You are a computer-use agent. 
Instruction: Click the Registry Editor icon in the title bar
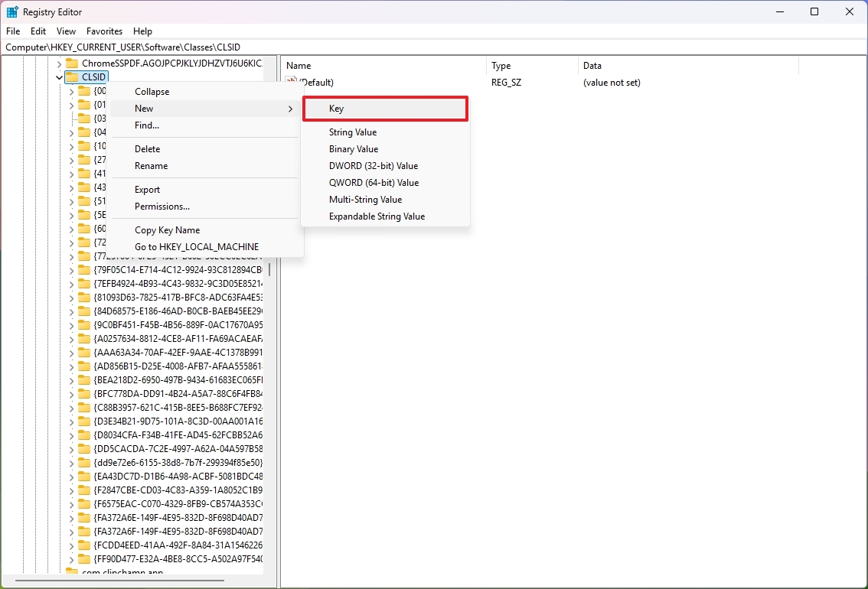click(11, 11)
